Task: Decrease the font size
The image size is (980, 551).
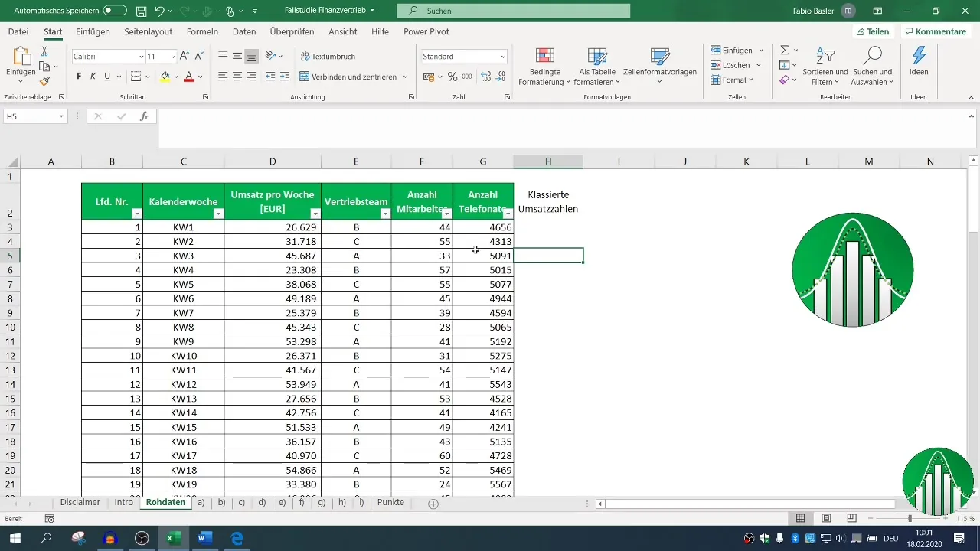Action: coord(199,57)
